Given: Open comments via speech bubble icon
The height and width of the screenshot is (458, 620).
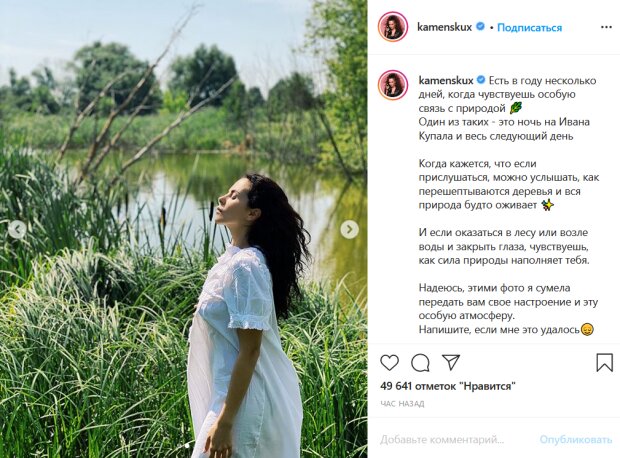Looking at the screenshot, I should pos(420,362).
